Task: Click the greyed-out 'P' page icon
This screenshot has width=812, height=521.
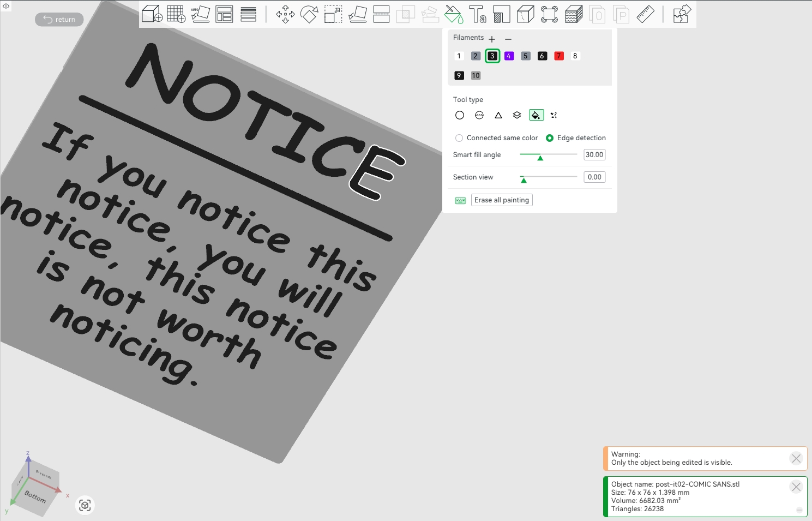Action: click(x=621, y=14)
